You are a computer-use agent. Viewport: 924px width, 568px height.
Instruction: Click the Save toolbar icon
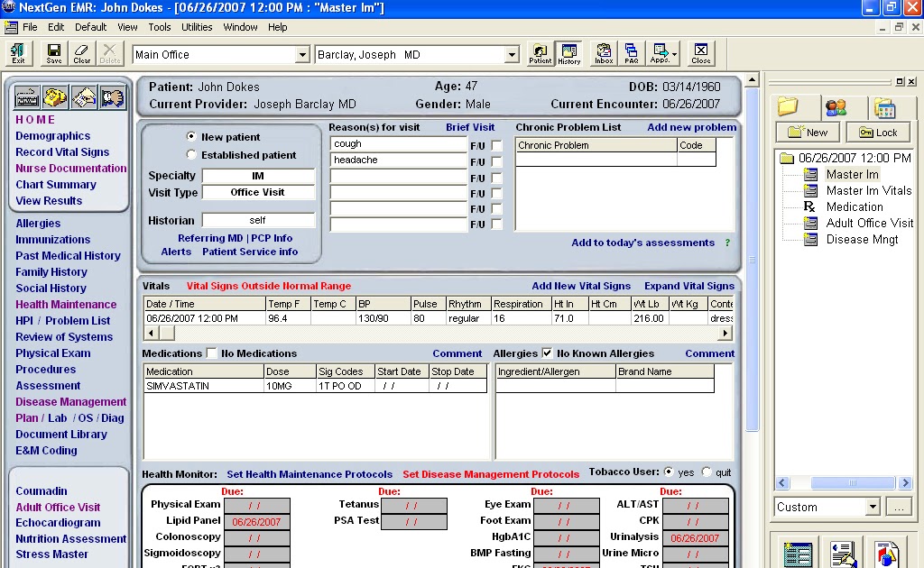pos(54,53)
